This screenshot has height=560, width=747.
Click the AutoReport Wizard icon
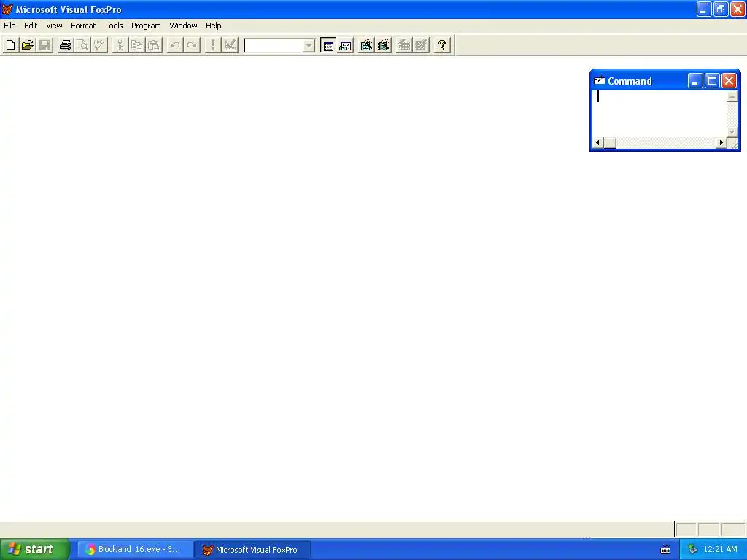(421, 45)
